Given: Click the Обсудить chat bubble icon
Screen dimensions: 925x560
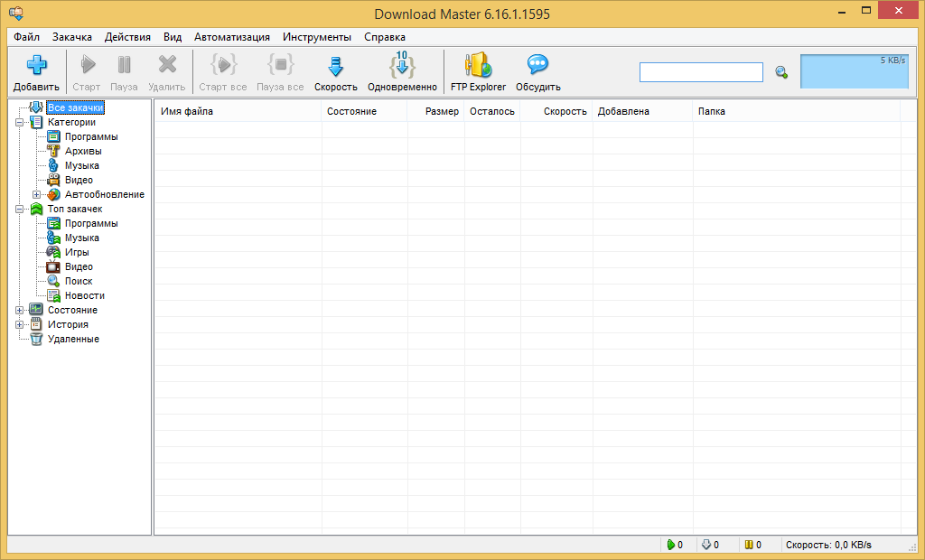Looking at the screenshot, I should (x=537, y=64).
